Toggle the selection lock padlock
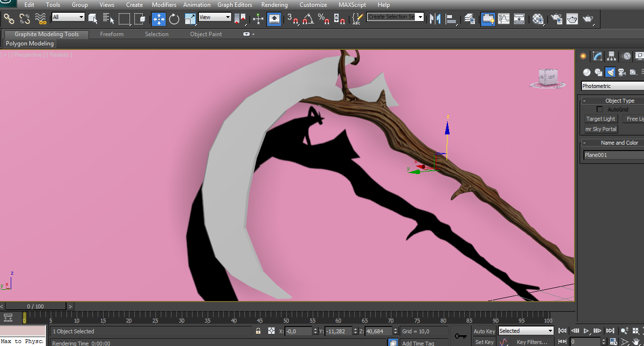The width and height of the screenshot is (644, 346). pyautogui.click(x=258, y=331)
